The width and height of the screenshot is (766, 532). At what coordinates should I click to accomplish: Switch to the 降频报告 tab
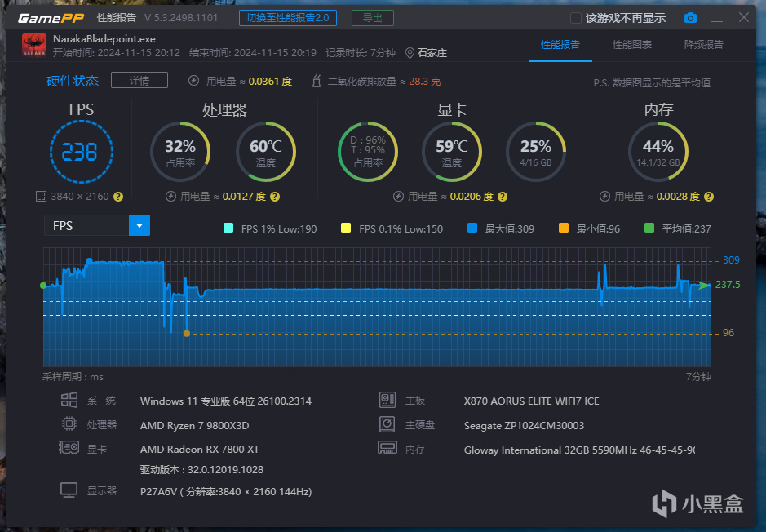[x=703, y=44]
